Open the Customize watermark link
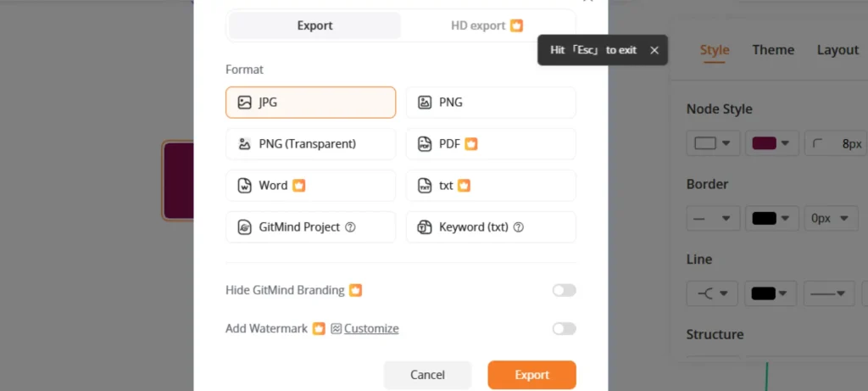The width and height of the screenshot is (868, 391). tap(371, 328)
